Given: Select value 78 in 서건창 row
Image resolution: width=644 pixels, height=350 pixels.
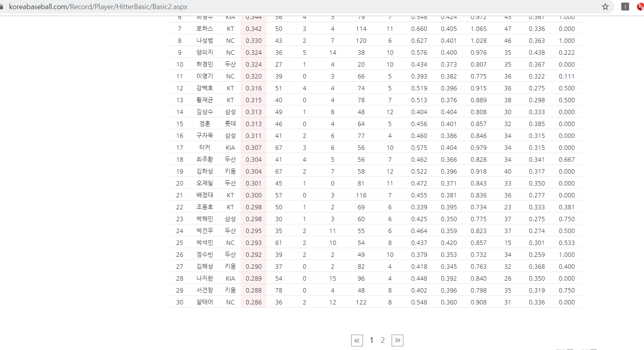Looking at the screenshot, I should pos(279,290).
